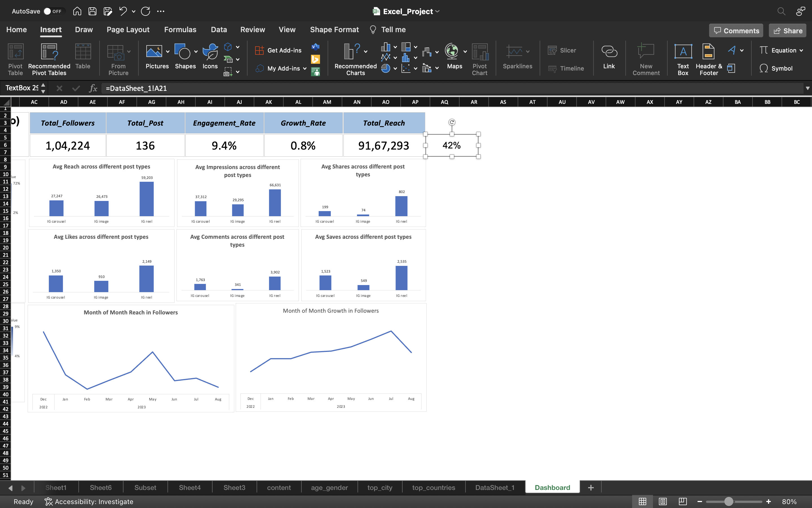Switch to the Data ribbon tab
The width and height of the screenshot is (812, 508).
tap(219, 30)
